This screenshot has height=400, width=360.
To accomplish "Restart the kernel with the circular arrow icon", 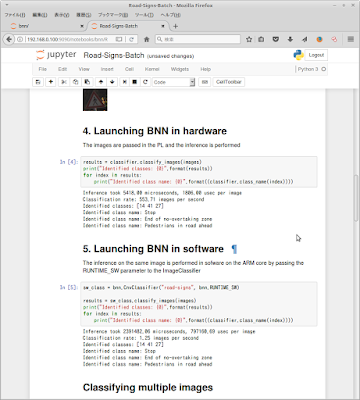I will (145, 82).
